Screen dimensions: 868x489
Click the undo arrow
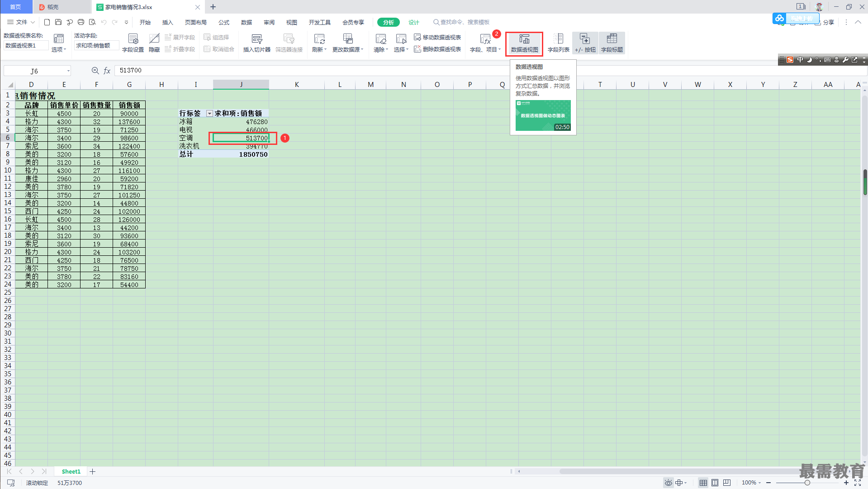pyautogui.click(x=104, y=22)
